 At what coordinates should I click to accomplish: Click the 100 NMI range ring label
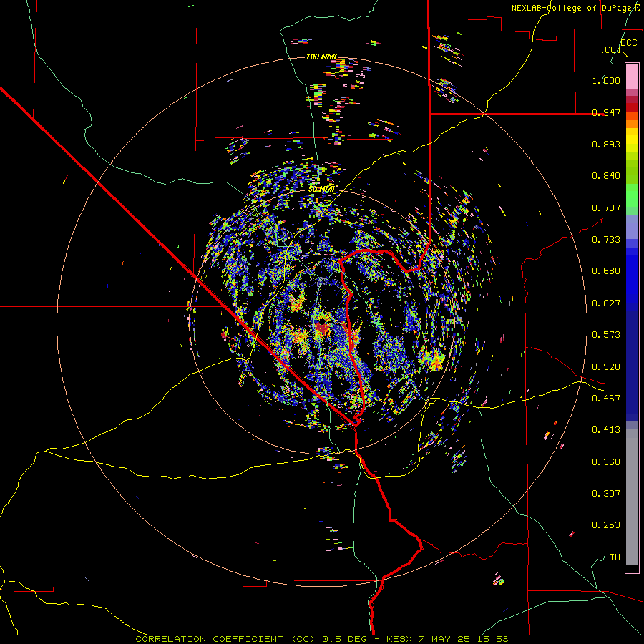click(x=321, y=57)
